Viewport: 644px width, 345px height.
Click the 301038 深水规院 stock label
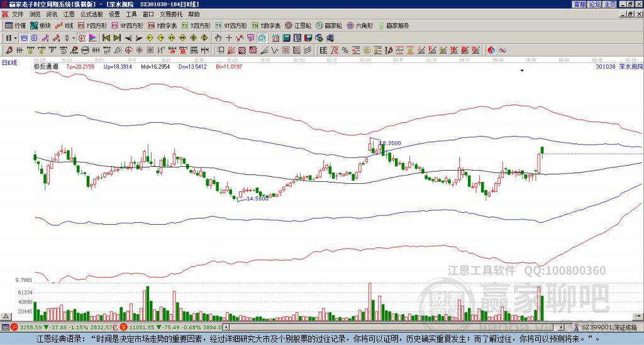(x=619, y=66)
